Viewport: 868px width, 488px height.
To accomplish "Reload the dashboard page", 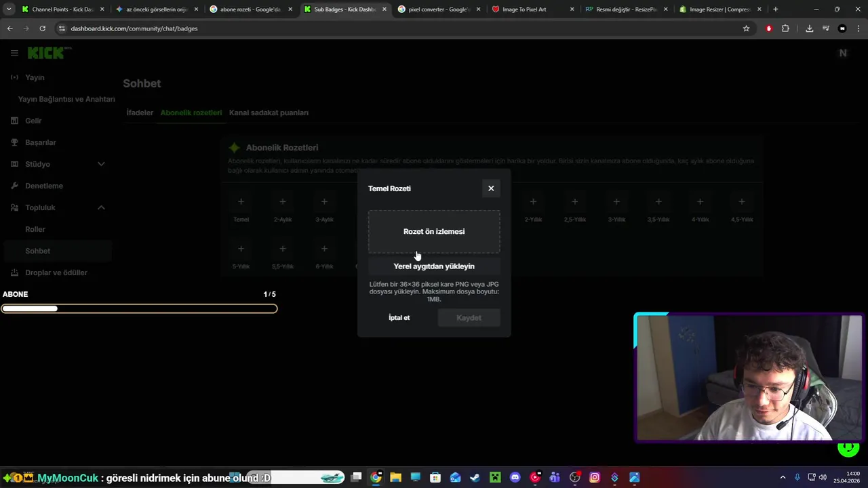I will click(42, 28).
